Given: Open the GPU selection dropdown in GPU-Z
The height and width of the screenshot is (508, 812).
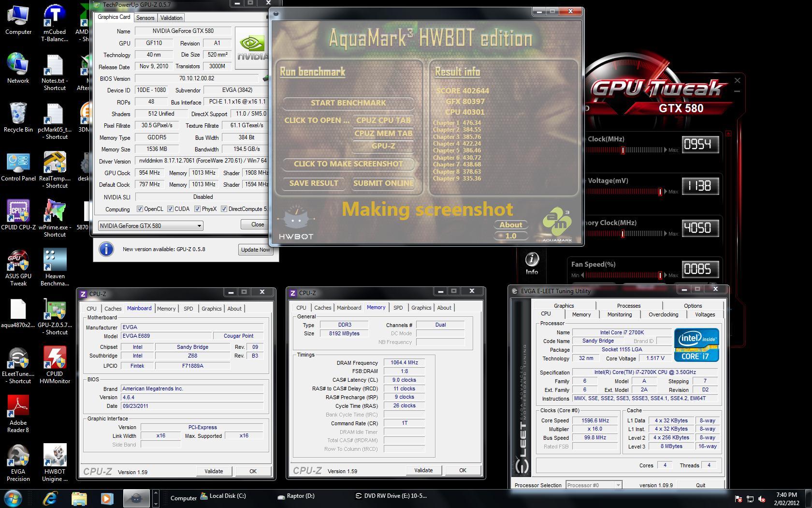Looking at the screenshot, I should coord(150,225).
